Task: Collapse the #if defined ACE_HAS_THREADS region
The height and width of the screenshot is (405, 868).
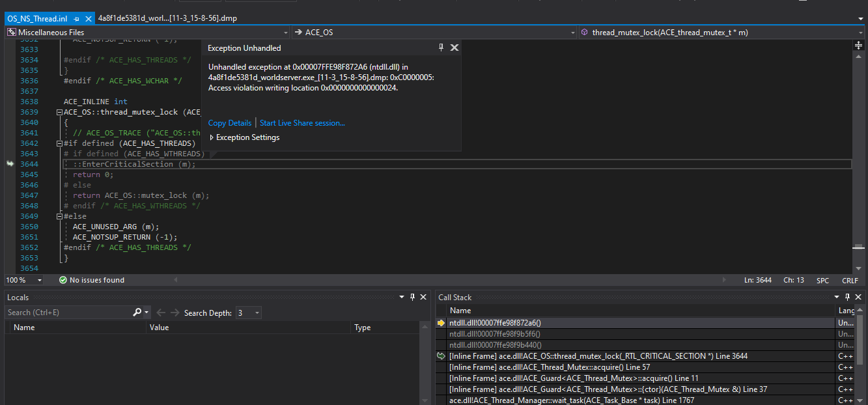Action: tap(59, 143)
